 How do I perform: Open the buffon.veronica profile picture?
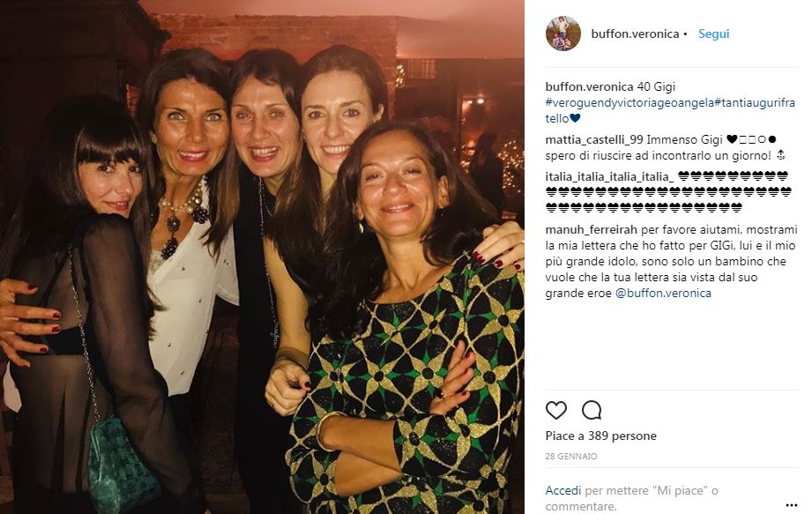click(x=562, y=34)
